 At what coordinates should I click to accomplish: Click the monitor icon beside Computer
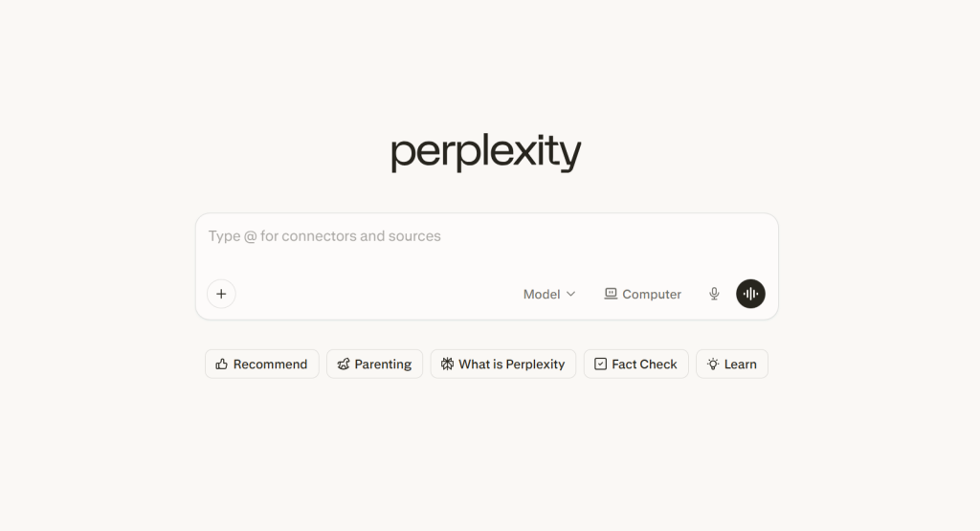click(x=611, y=294)
